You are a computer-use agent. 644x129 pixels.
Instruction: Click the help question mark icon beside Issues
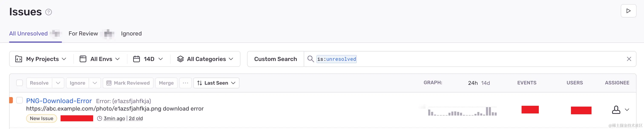(x=49, y=12)
